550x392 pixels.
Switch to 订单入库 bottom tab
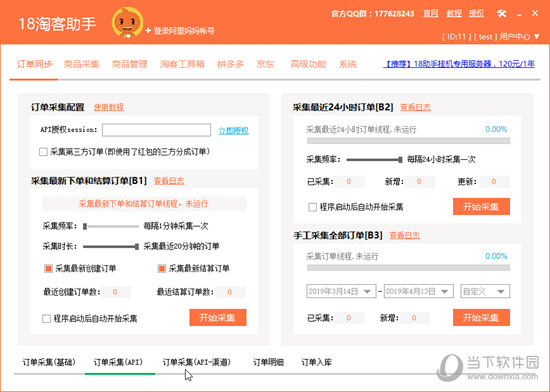tap(316, 362)
